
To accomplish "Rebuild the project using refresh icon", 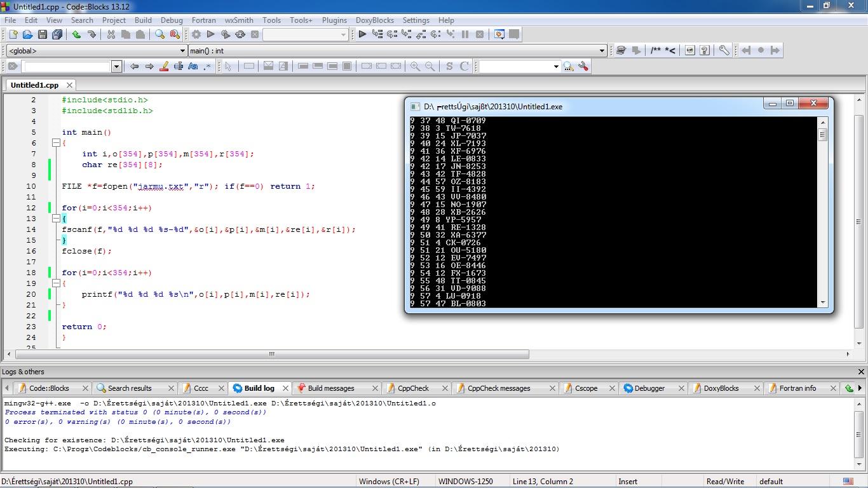I will click(240, 34).
